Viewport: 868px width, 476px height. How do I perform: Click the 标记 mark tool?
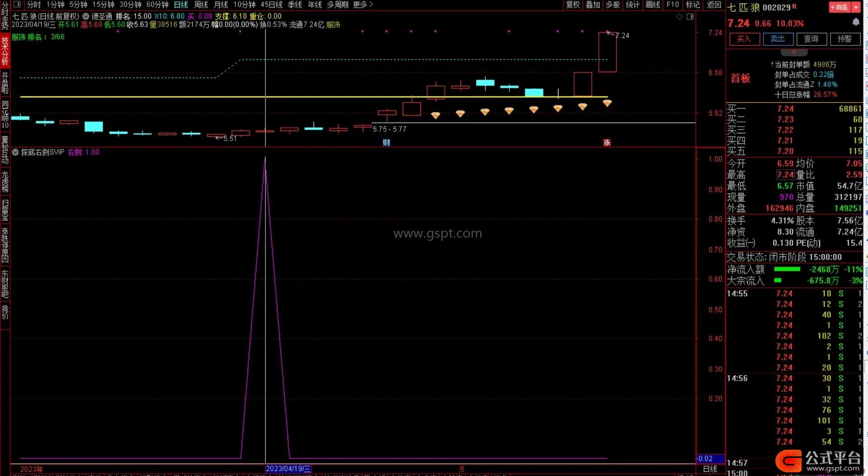[693, 5]
